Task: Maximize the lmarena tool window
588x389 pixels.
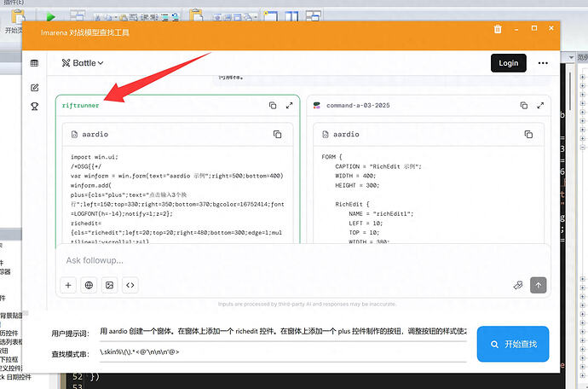Action: [534, 28]
